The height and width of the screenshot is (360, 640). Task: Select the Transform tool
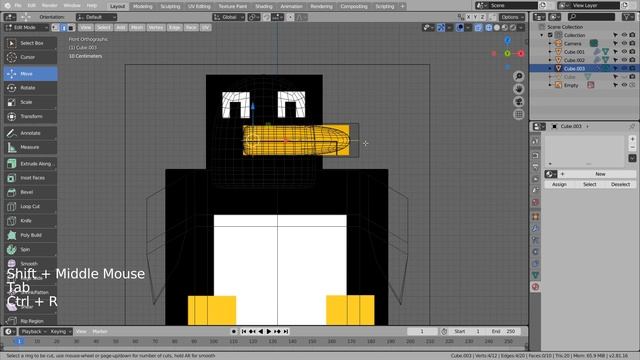[x=31, y=116]
